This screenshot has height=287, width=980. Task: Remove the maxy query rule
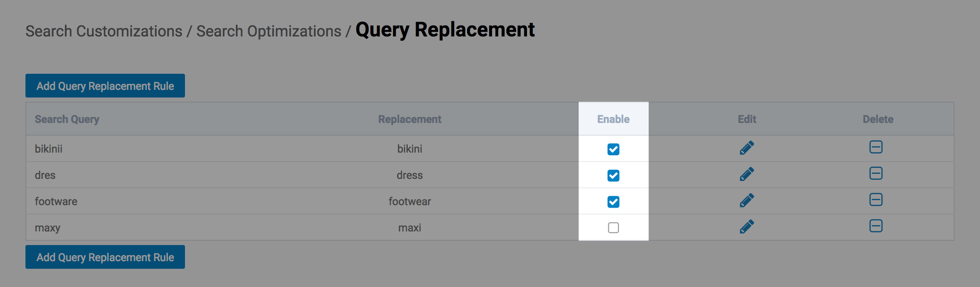point(876,226)
